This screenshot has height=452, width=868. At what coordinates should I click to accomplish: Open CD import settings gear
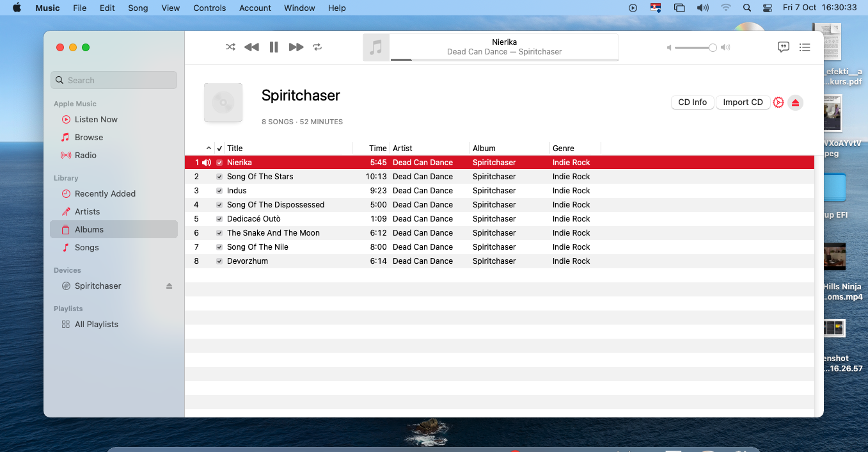coord(778,102)
